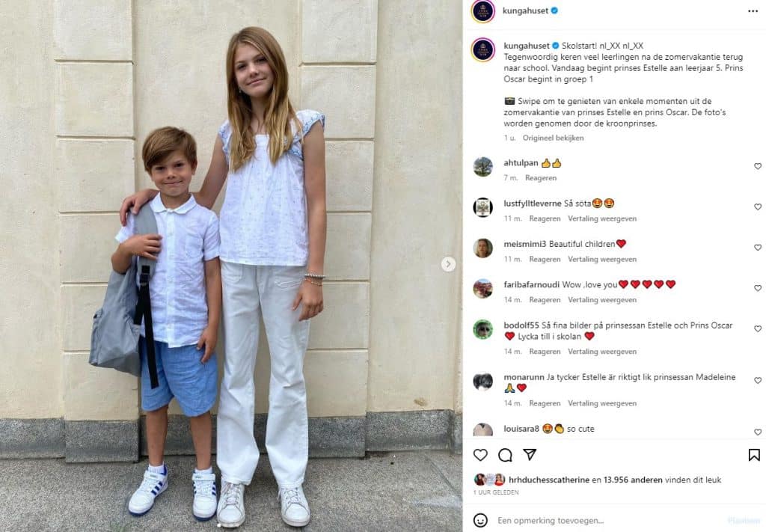Show translation for bodolf55's comment
The image size is (766, 532).
[602, 351]
